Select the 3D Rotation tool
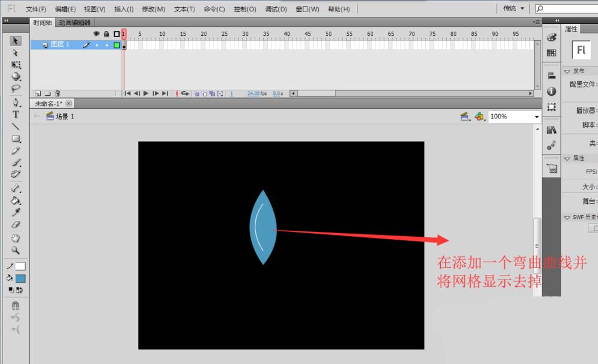598x364 pixels. tap(16, 77)
